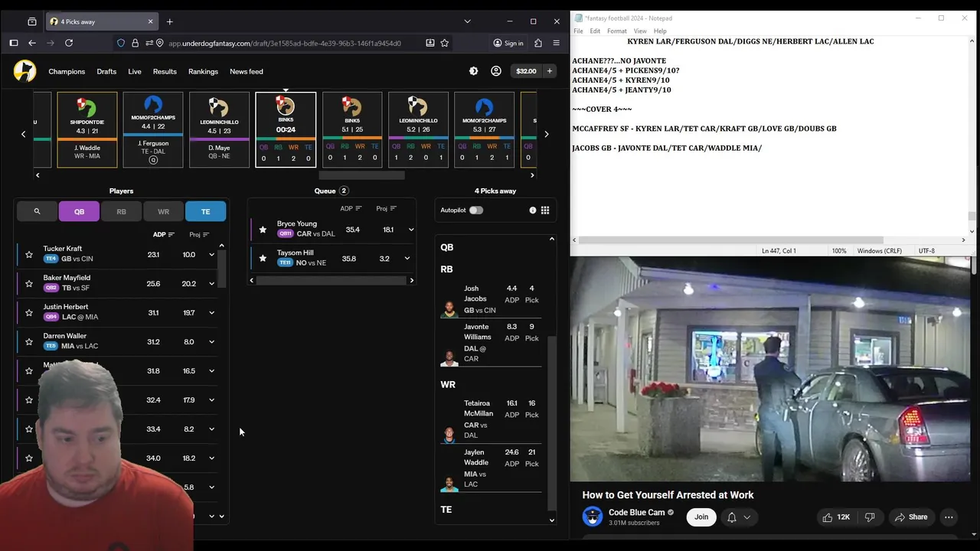Open the Notepad File menu
The height and width of the screenshot is (551, 980).
[x=578, y=31]
